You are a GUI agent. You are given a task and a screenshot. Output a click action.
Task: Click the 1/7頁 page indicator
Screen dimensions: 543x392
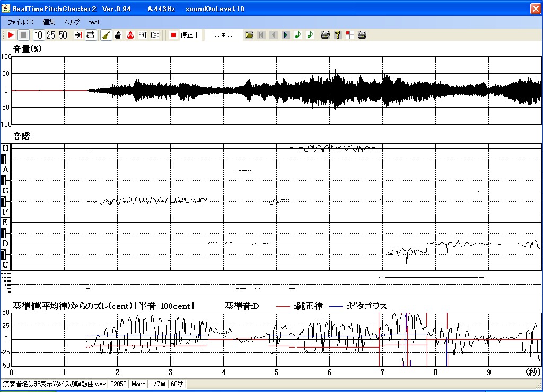coord(158,384)
